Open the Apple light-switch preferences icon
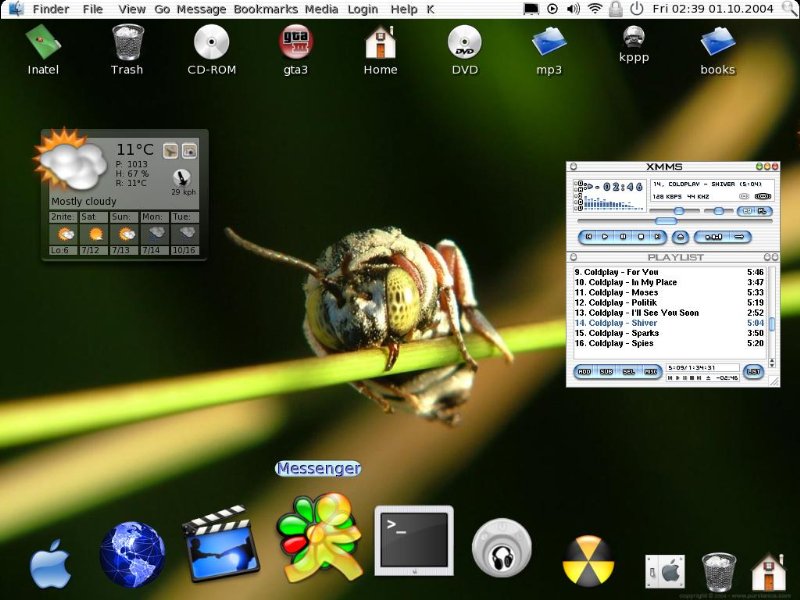The image size is (800, 600). point(665,572)
